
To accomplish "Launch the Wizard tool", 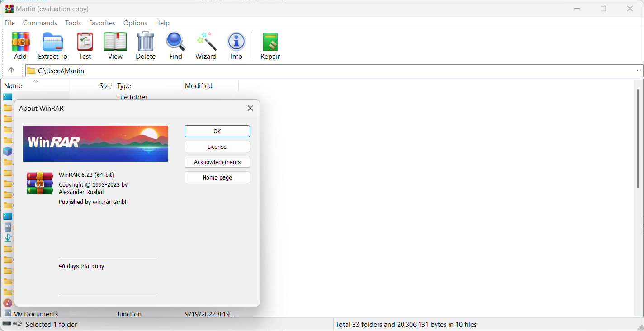I will coord(206,45).
